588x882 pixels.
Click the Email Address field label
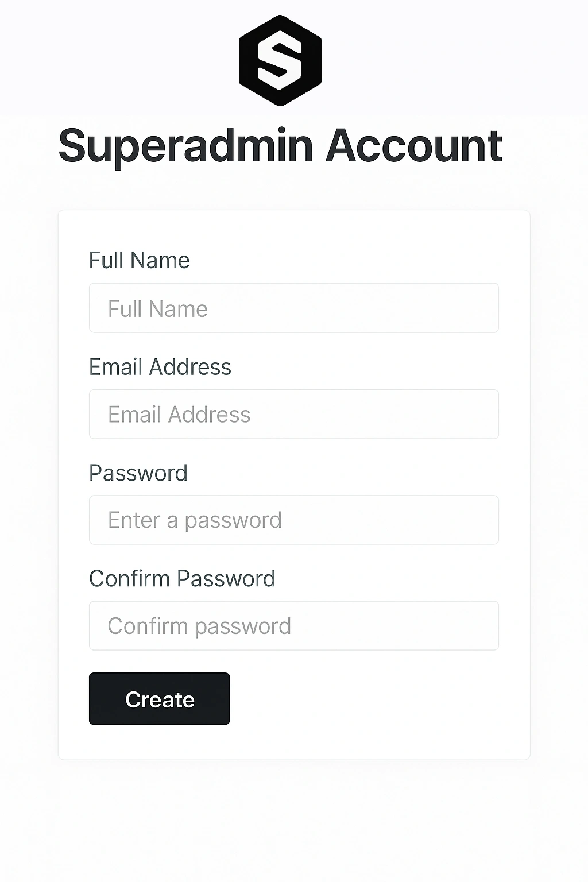pos(160,367)
